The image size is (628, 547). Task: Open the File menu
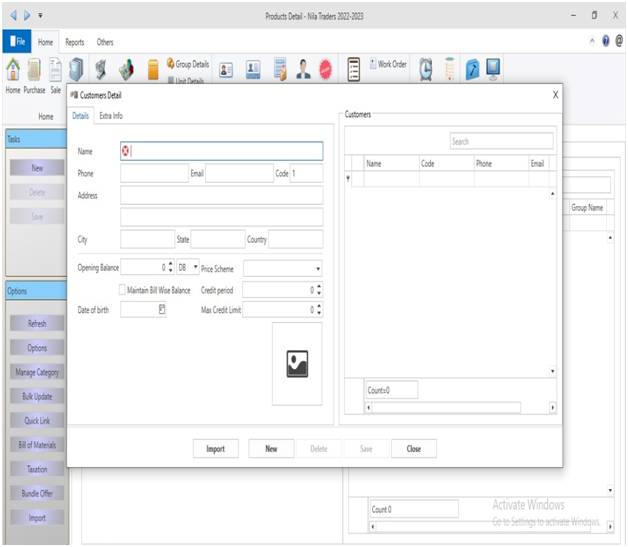click(17, 41)
